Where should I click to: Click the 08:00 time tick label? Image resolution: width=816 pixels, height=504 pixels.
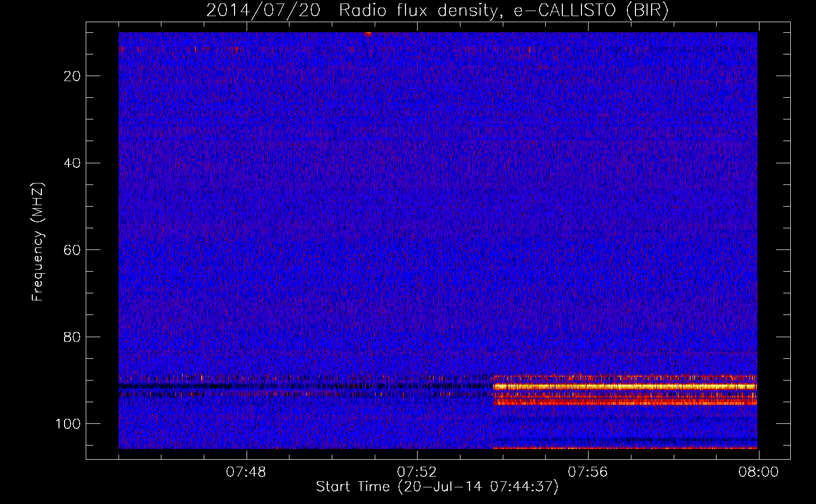click(759, 472)
